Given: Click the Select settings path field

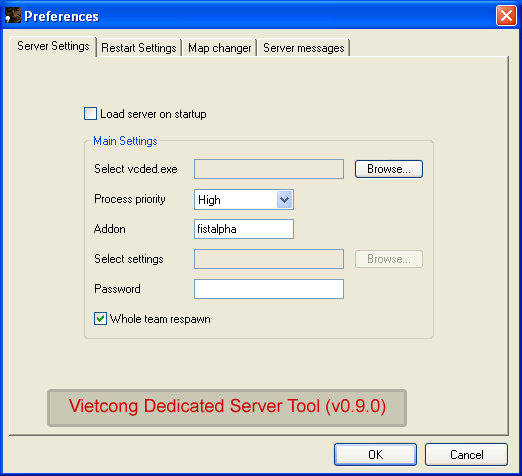Looking at the screenshot, I should 269,259.
